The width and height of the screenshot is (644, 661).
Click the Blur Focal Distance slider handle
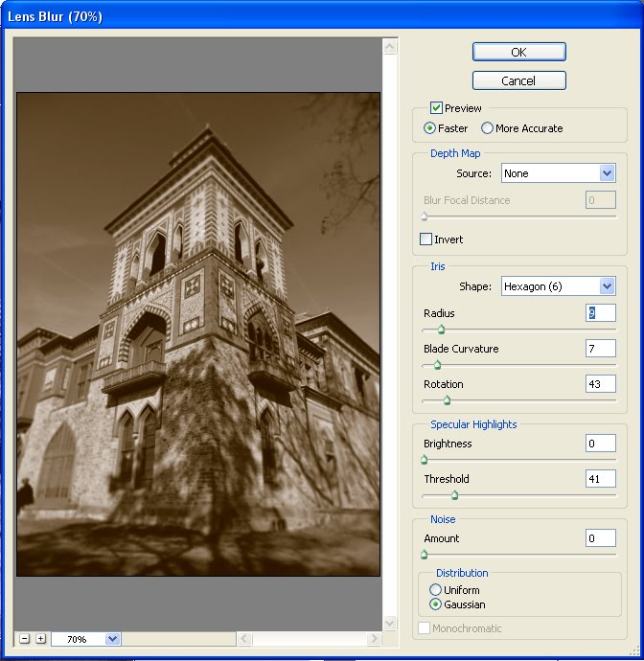click(425, 217)
